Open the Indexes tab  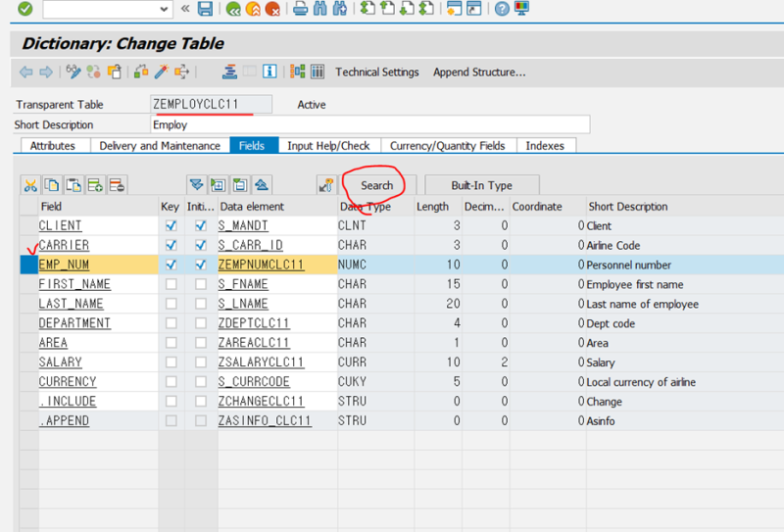click(x=545, y=146)
